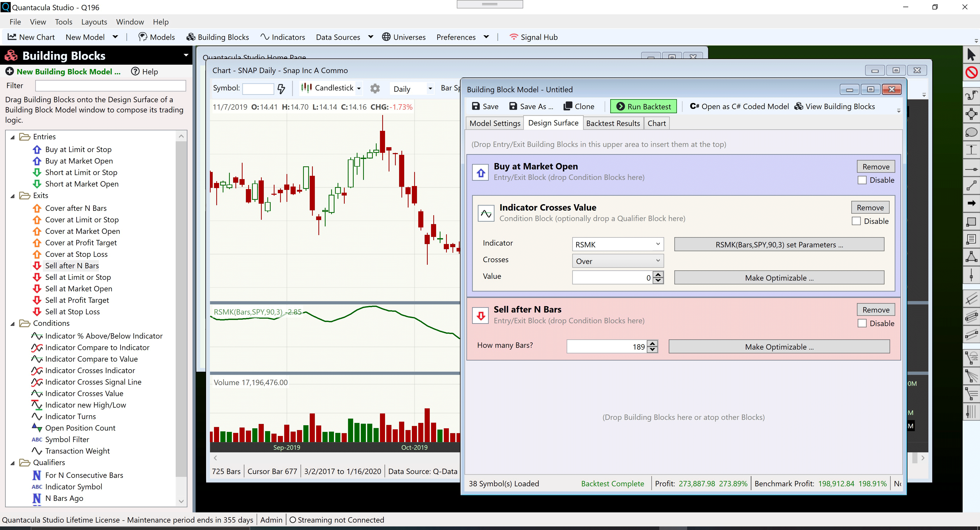This screenshot has height=530, width=980.
Task: Click Make Optimizable for How many Bars
Action: tap(779, 347)
